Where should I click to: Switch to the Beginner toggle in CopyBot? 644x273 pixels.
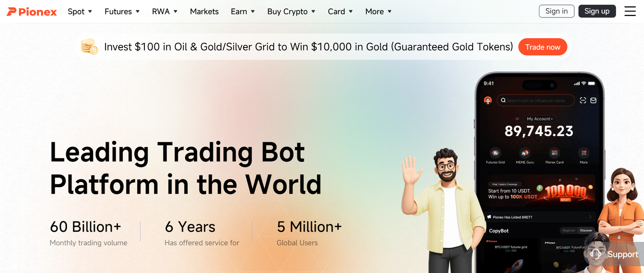(x=569, y=231)
